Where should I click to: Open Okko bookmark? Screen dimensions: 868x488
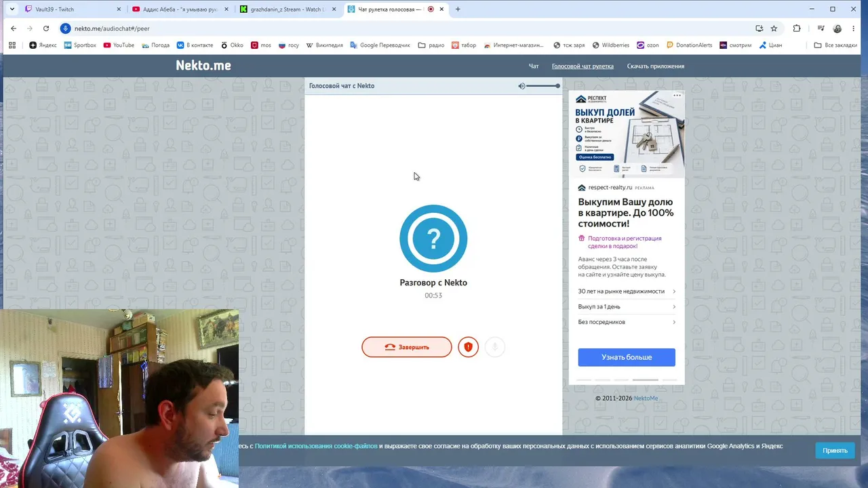pos(232,45)
